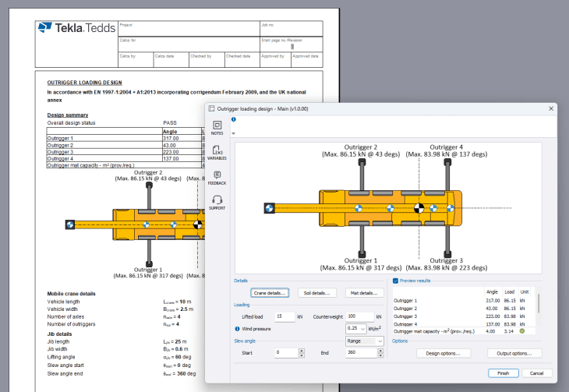Click the Job no. field in document header
This screenshot has width=569, height=392.
[x=292, y=29]
